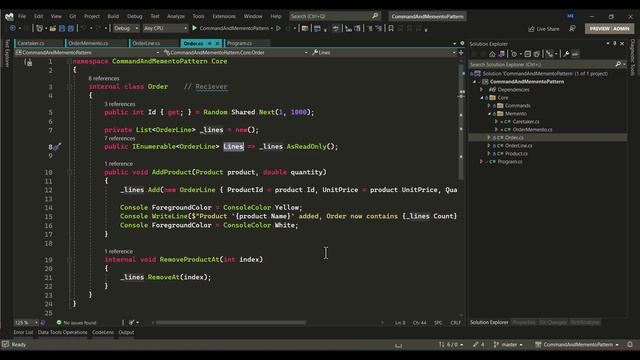
Task: Click the Visual Studio logo icon
Action: point(9,16)
